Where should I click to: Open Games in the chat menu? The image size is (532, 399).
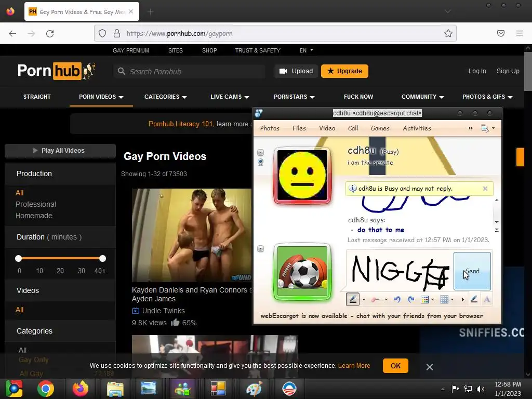[x=380, y=128]
